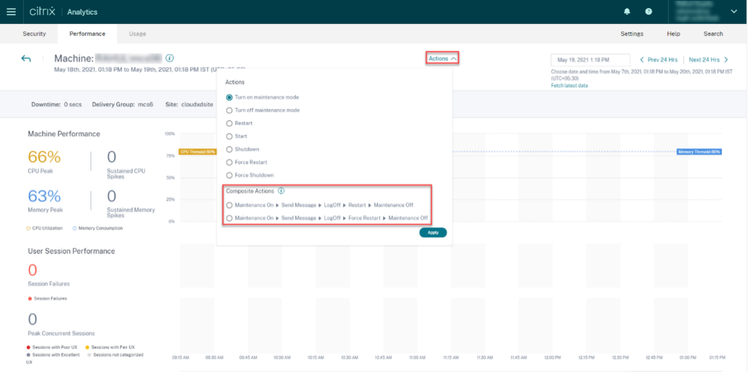Go to Prev 24 Hrs
Screen dimensions: 750x374
point(659,60)
